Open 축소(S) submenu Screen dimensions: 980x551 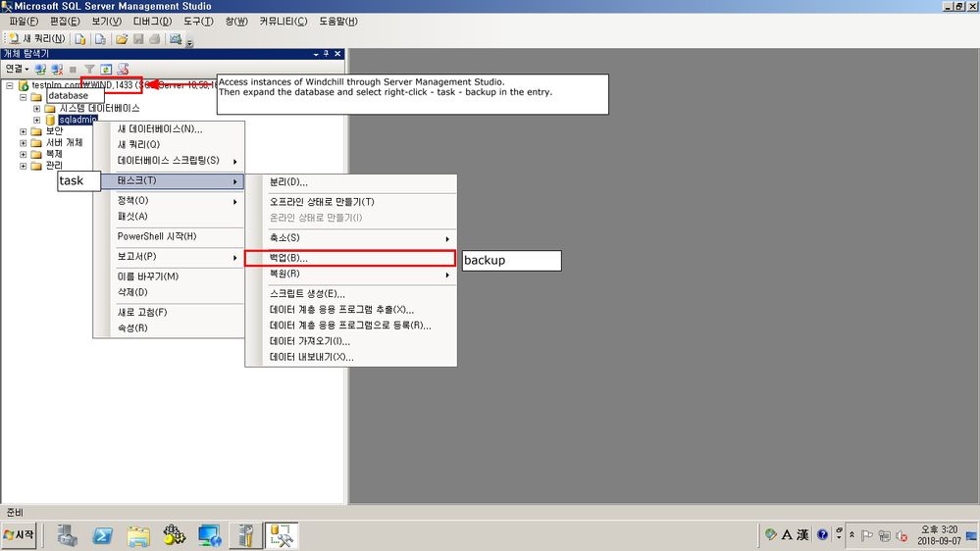pyautogui.click(x=350, y=238)
